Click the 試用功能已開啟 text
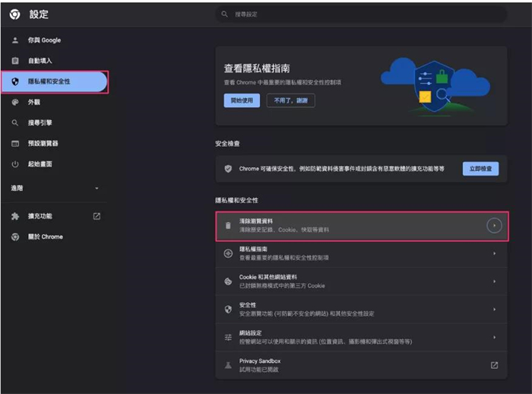532x394 pixels. tap(259, 370)
